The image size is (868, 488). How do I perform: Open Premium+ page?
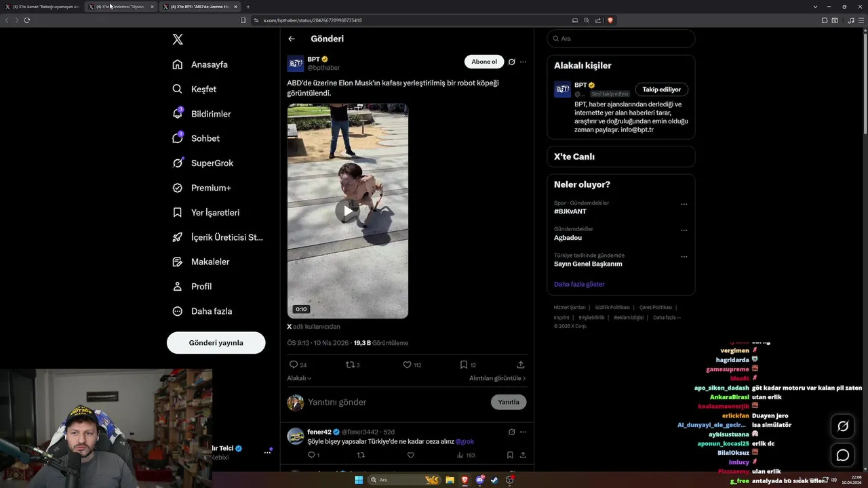click(x=201, y=188)
